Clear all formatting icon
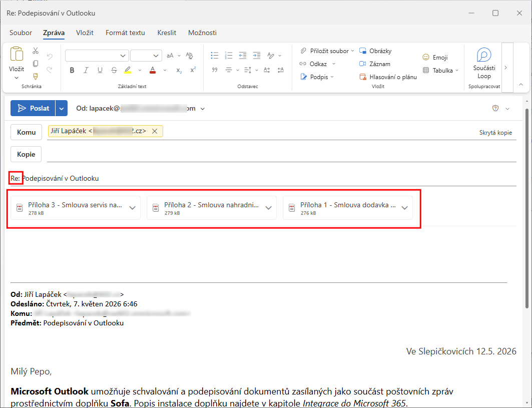The width and height of the screenshot is (532, 408). click(x=189, y=56)
